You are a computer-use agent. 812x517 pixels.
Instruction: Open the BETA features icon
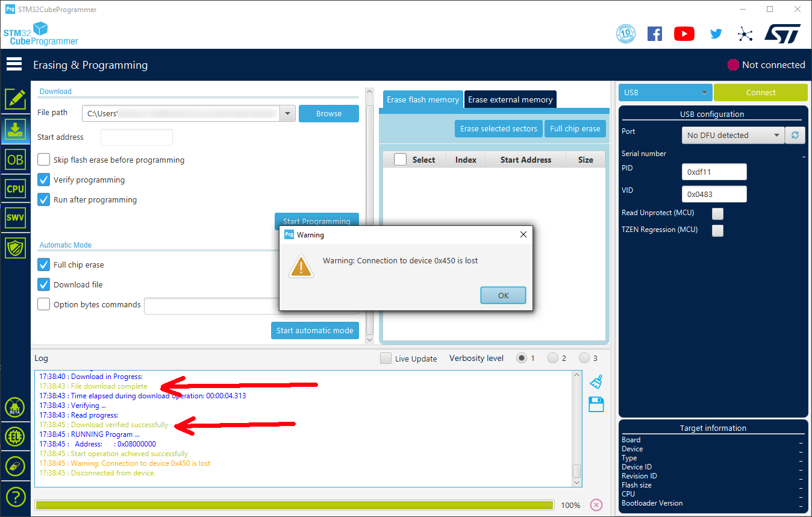click(15, 408)
